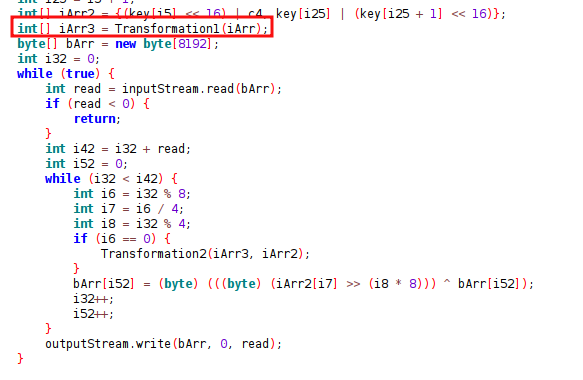
Task: Click the int i8 = i32 % 4 line
Action: tap(132, 224)
